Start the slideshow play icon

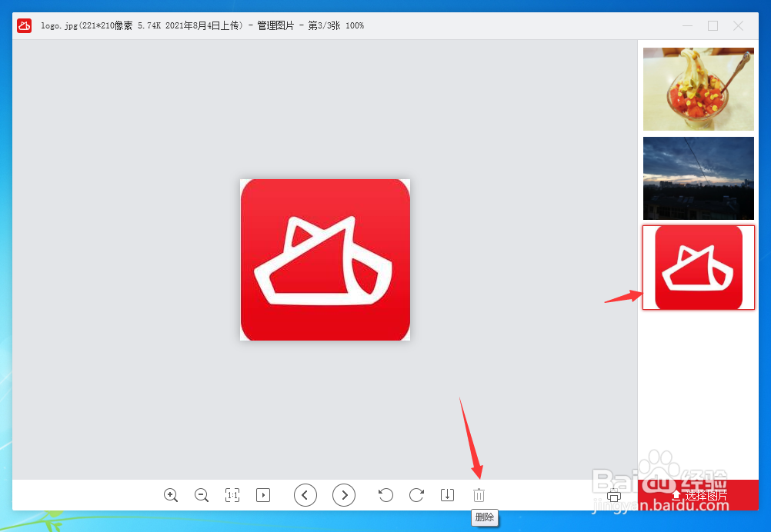click(263, 494)
